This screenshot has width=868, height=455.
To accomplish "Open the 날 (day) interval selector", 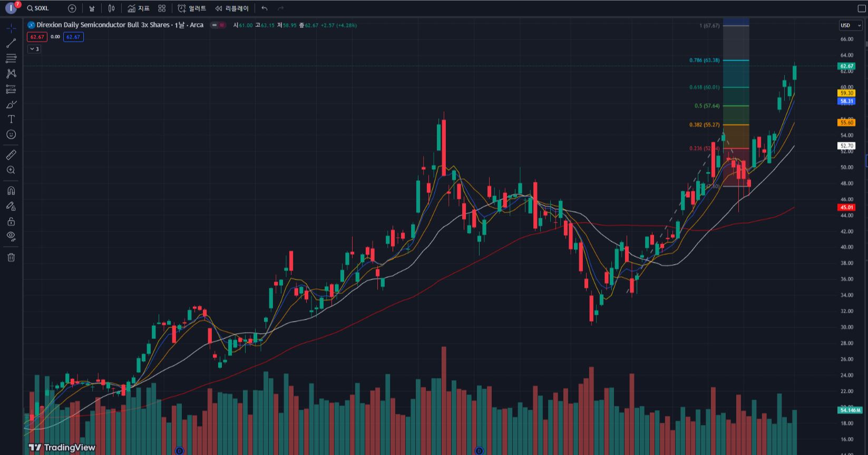I will point(92,8).
